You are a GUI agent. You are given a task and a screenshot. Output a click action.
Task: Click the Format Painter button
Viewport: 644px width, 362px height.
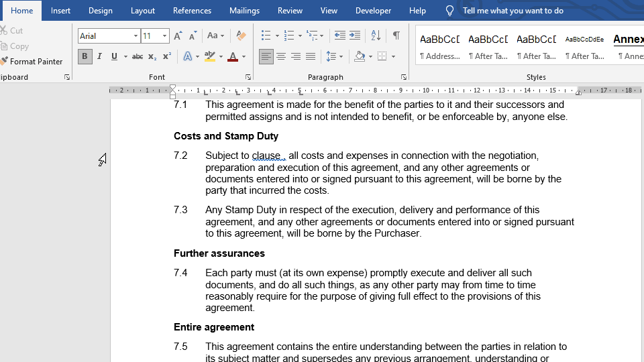click(x=32, y=62)
